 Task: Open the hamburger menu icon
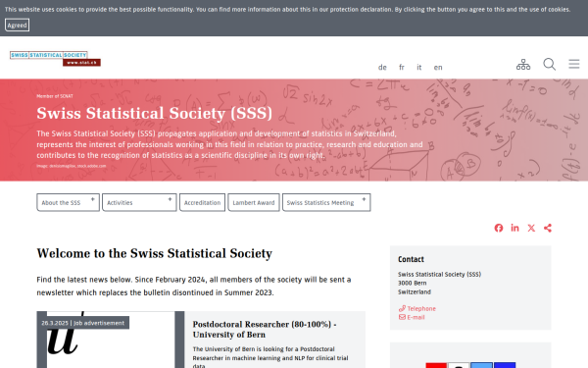[573, 64]
